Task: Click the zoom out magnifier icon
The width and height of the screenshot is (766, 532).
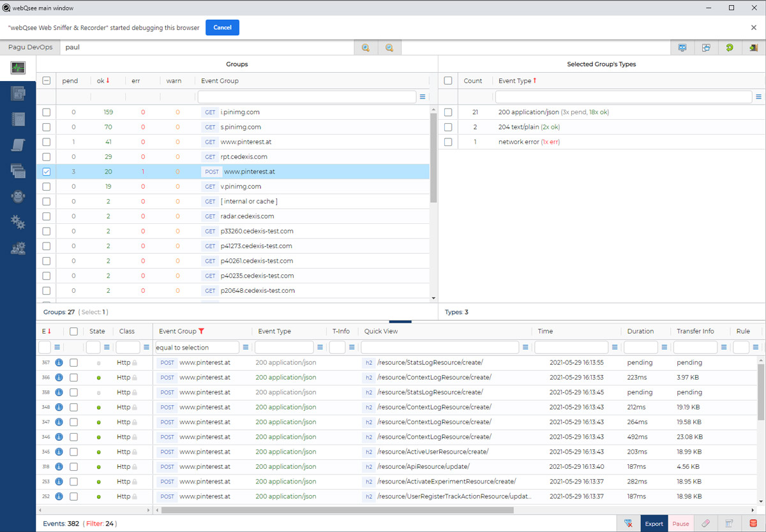Action: click(x=389, y=47)
